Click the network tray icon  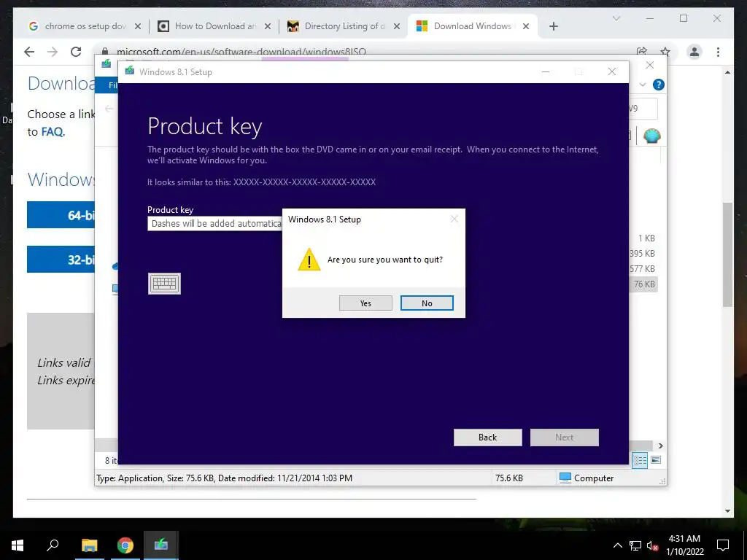point(635,545)
